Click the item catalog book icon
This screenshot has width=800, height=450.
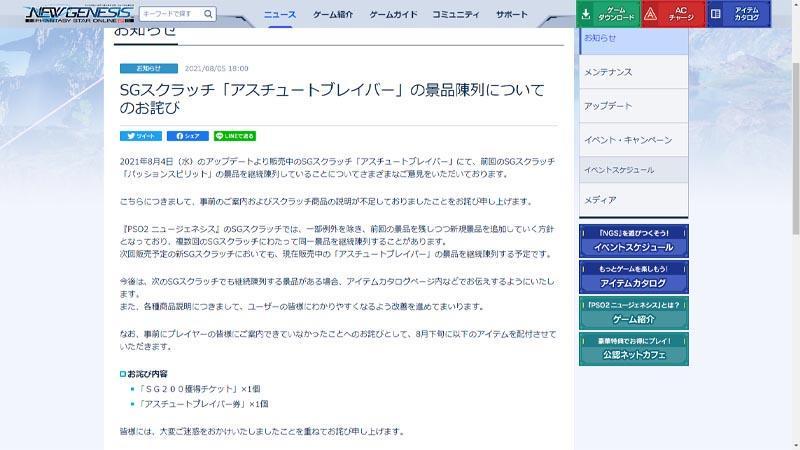(716, 14)
